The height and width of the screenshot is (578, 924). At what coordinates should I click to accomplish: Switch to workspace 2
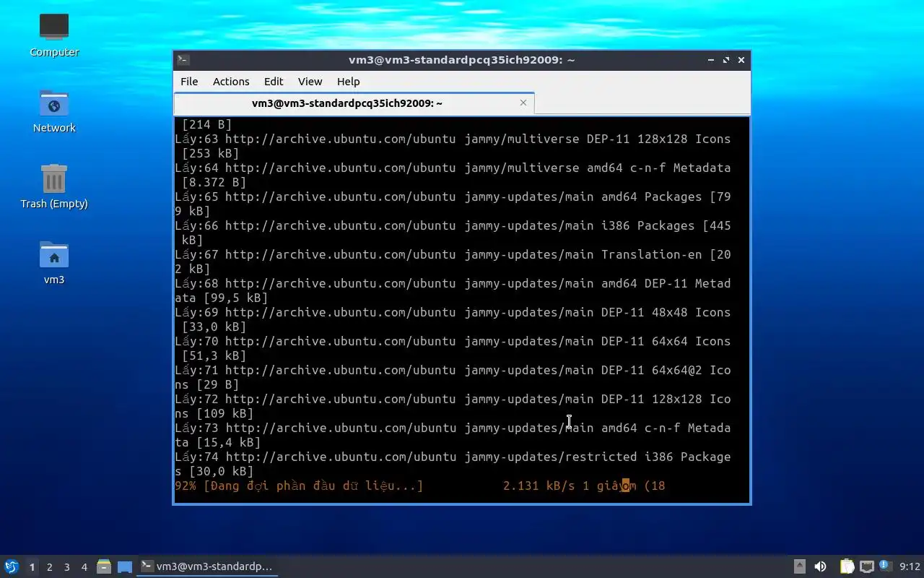point(50,567)
